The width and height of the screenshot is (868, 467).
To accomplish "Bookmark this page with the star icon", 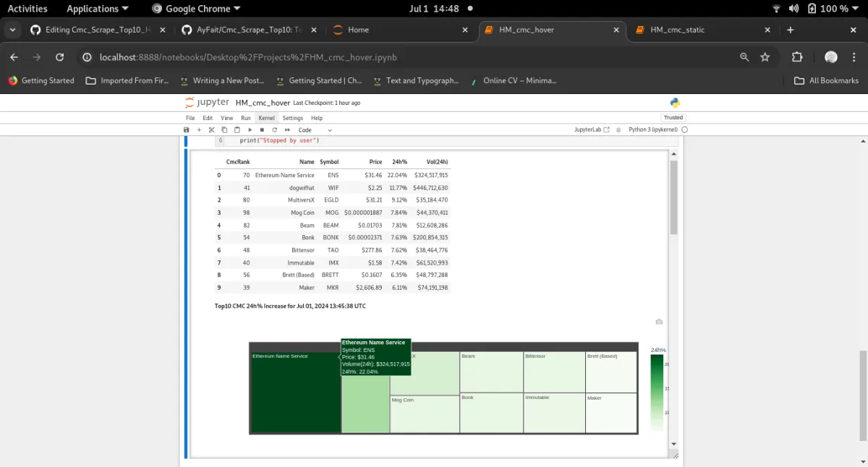I will click(x=765, y=57).
